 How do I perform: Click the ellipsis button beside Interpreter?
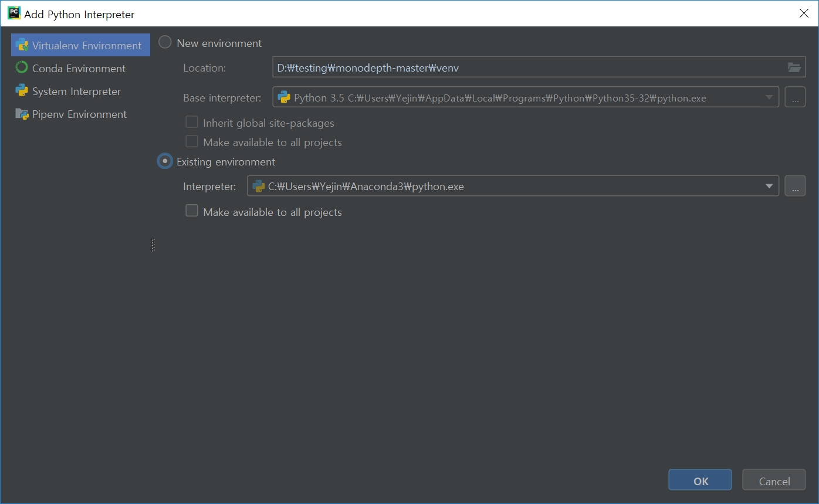(x=795, y=186)
